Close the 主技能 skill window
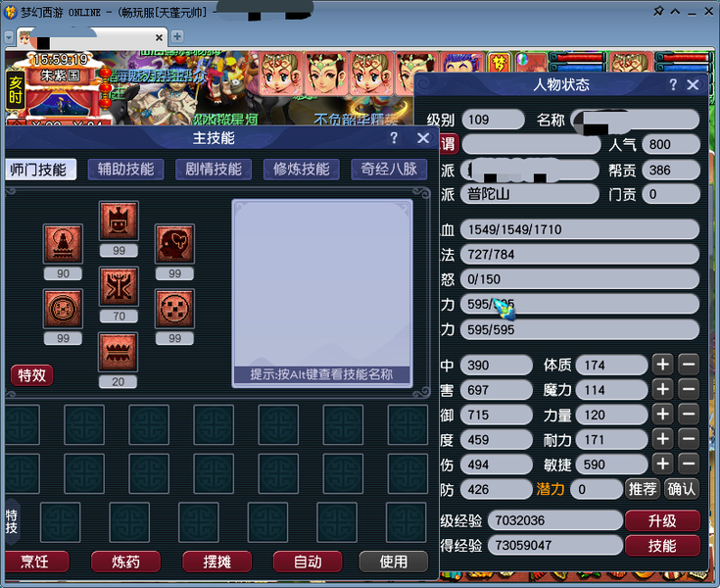720x588 pixels. pyautogui.click(x=423, y=138)
